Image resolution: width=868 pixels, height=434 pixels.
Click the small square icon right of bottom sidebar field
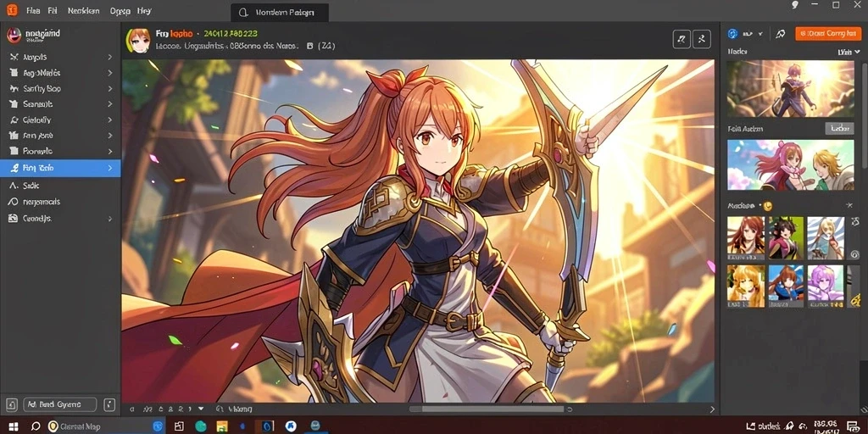[x=109, y=404]
